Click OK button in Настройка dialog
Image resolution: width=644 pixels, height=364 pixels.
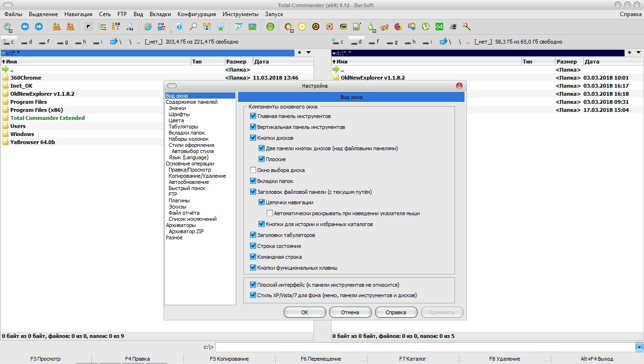click(305, 312)
